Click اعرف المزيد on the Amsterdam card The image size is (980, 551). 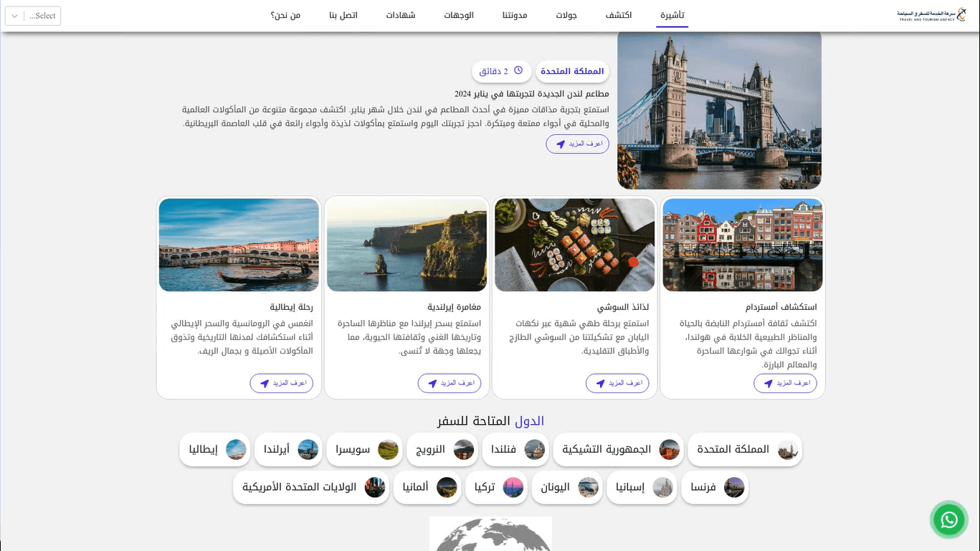click(786, 383)
